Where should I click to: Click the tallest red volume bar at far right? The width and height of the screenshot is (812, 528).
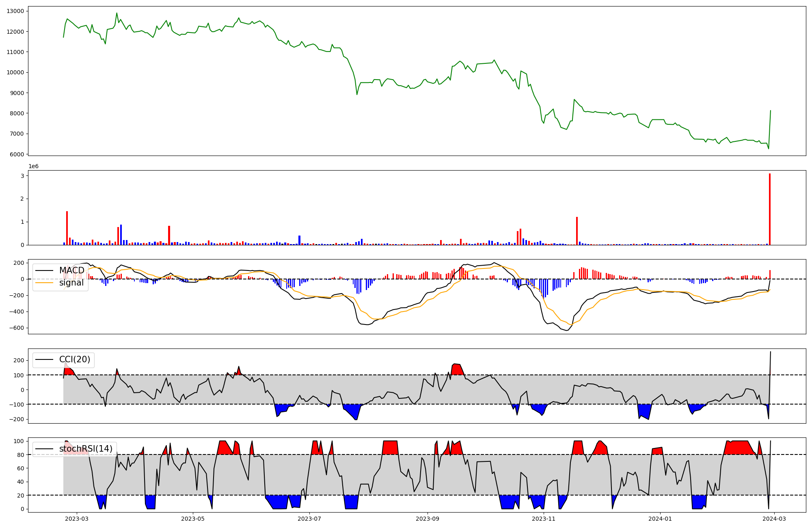(769, 209)
